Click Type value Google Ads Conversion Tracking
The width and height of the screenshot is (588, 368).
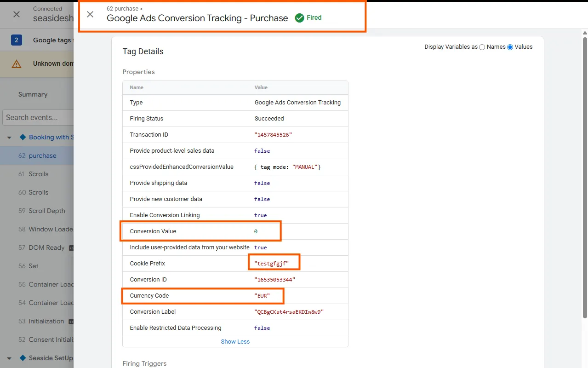297,103
